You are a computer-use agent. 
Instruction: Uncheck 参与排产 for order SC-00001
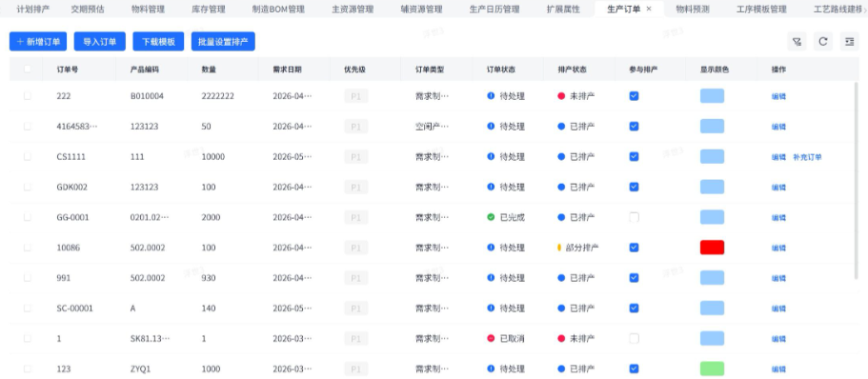coord(634,309)
